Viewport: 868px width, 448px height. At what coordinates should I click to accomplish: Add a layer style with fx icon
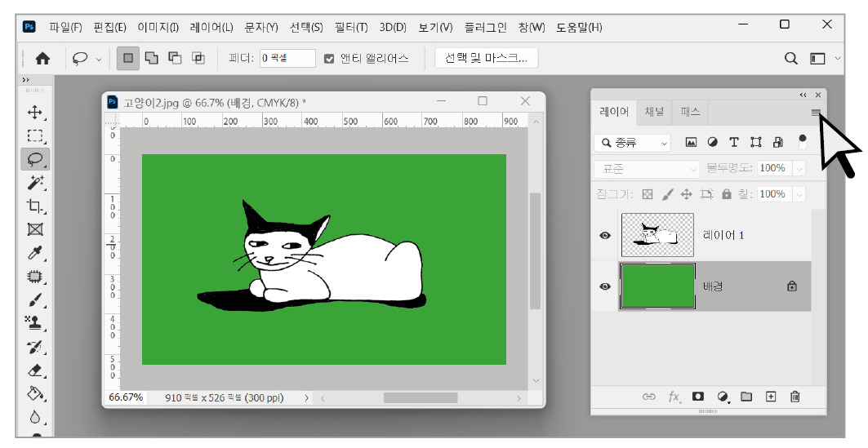(674, 397)
